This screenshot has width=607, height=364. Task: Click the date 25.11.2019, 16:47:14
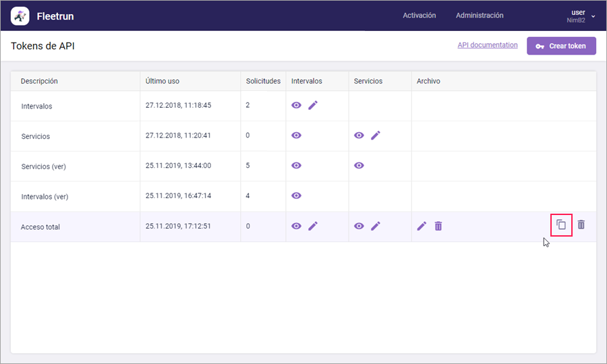(x=179, y=195)
